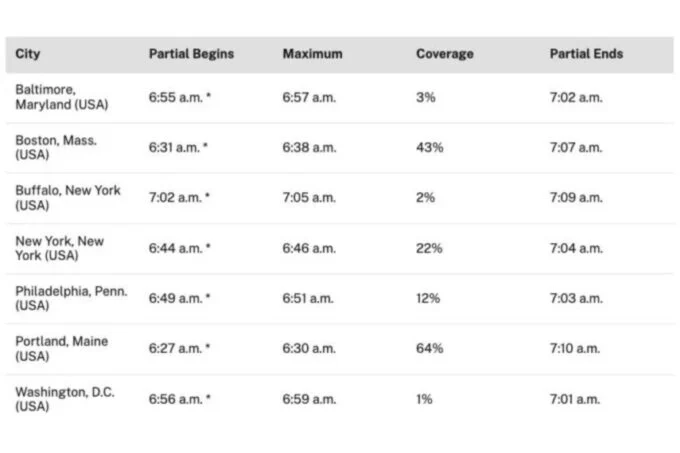Click New York's 22% coverage value
680x453 pixels.
429,248
